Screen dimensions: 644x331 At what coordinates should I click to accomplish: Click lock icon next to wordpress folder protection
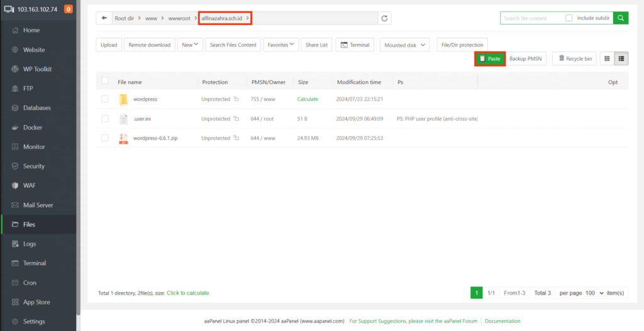coord(236,99)
